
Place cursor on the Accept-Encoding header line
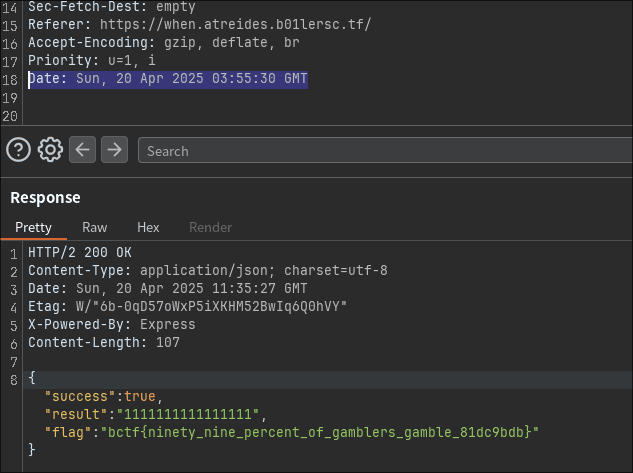tap(163, 43)
